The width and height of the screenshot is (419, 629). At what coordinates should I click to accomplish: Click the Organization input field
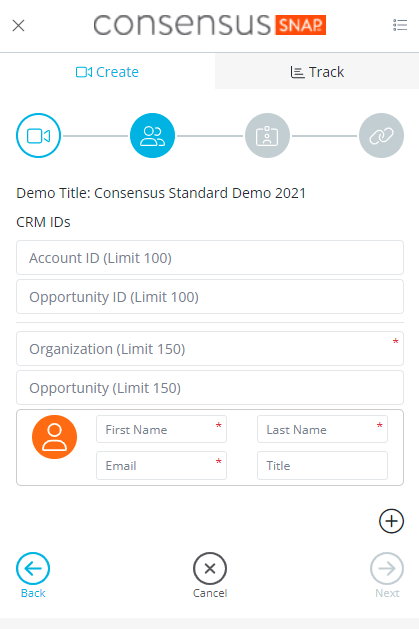click(x=210, y=349)
